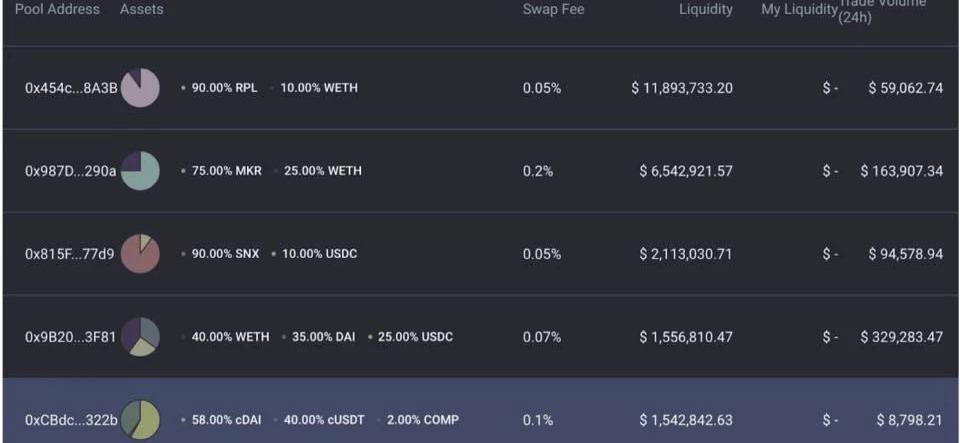
Task: Click the SNX/USDC pool pie chart icon
Action: [140, 254]
